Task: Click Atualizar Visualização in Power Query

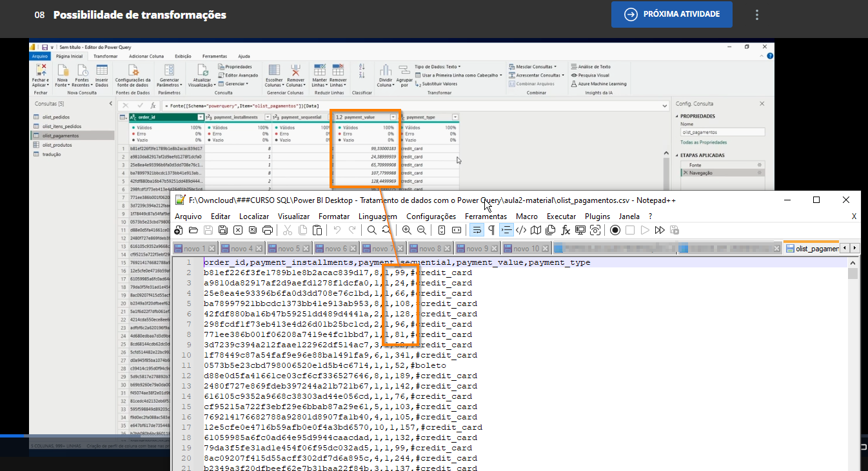Action: coord(202,75)
